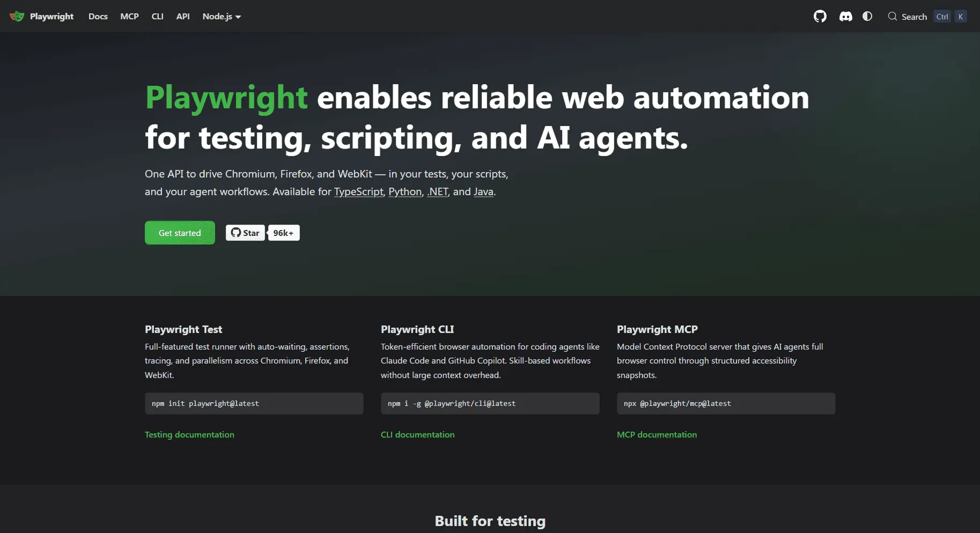This screenshot has width=980, height=533.
Task: Open the API navigation link
Action: click(183, 17)
